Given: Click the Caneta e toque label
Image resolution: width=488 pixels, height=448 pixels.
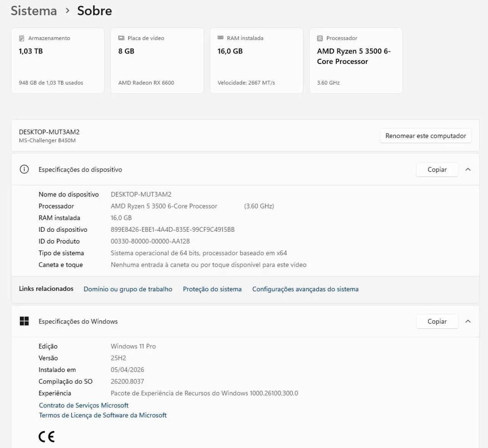Looking at the screenshot, I should (61, 265).
